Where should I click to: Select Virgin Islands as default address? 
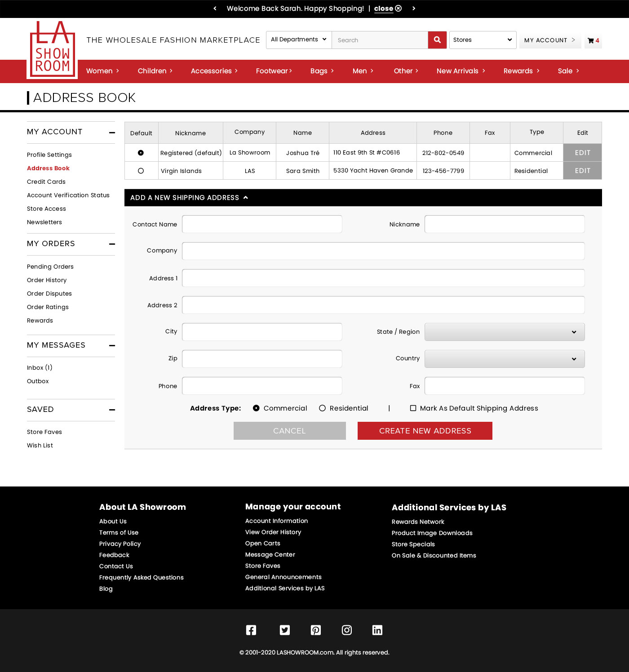click(x=141, y=171)
